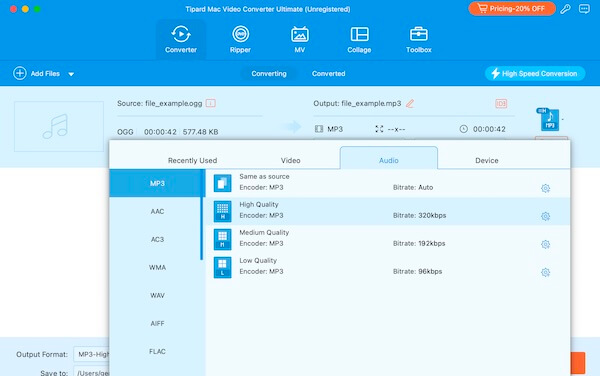
Task: Open the Toolbox module
Action: click(x=419, y=39)
